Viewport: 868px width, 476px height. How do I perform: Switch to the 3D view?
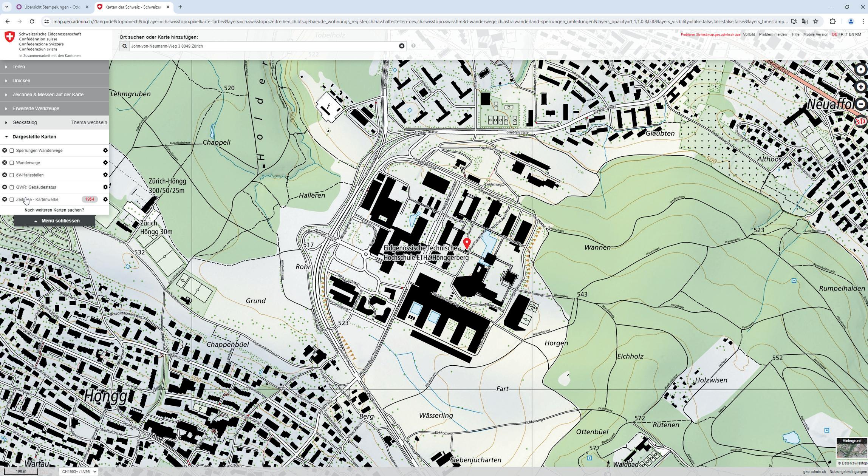click(x=860, y=121)
